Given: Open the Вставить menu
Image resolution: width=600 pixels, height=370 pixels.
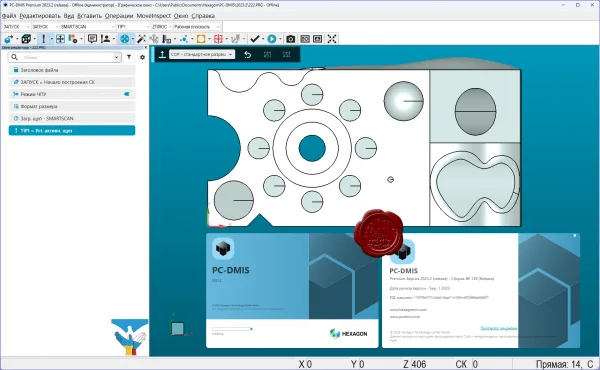Looking at the screenshot, I should pos(89,16).
